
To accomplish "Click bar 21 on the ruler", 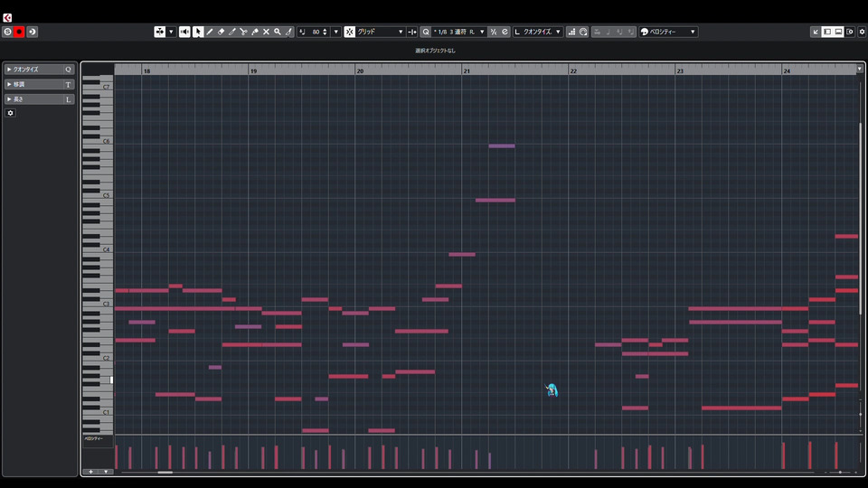I will click(467, 70).
